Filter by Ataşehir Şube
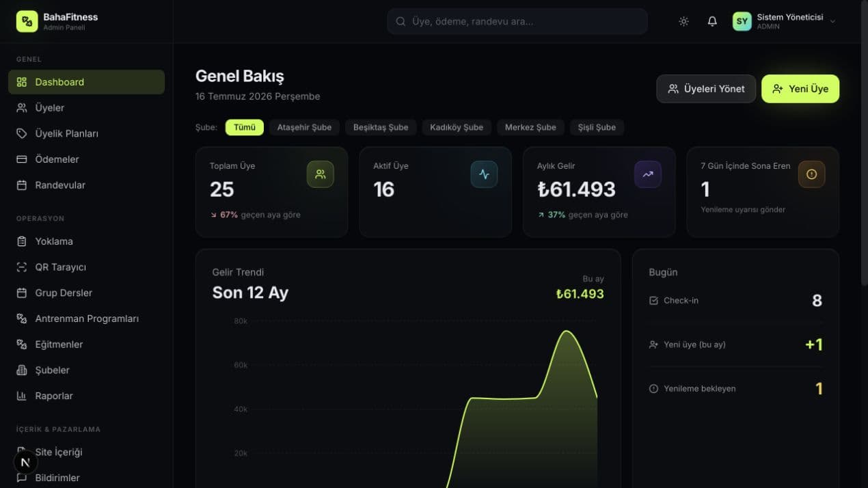Screen dimensions: 868x488 click(x=304, y=127)
